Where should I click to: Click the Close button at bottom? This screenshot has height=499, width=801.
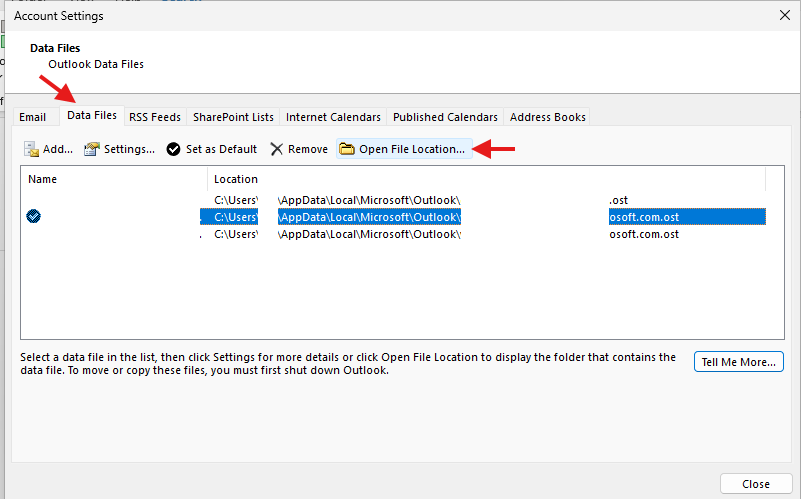pyautogui.click(x=756, y=484)
